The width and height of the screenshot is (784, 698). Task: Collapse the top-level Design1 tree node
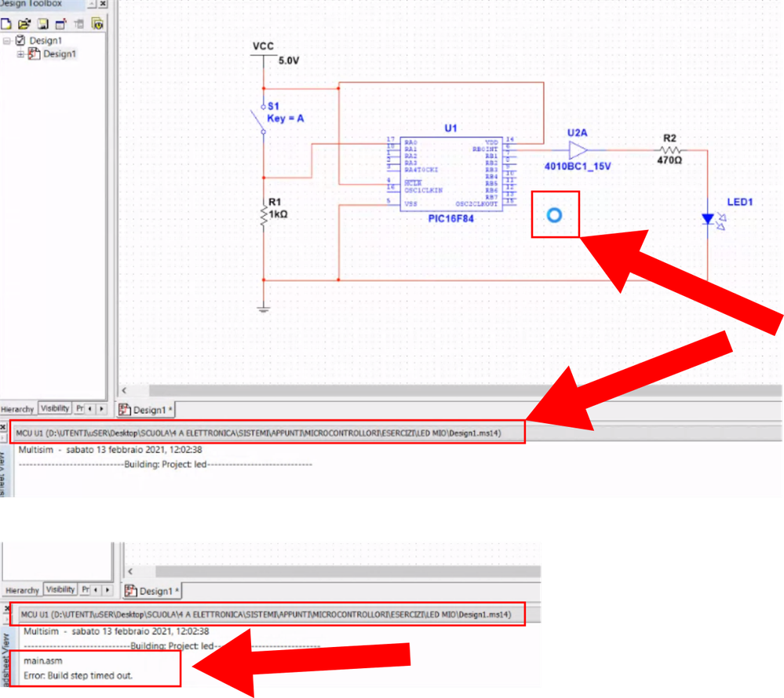tap(6, 41)
